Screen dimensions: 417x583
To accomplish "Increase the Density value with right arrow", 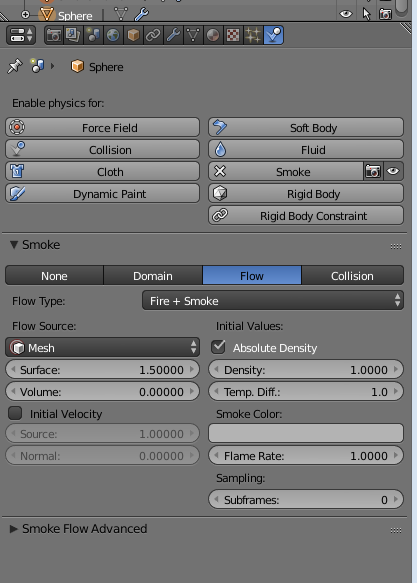I will point(396,370).
